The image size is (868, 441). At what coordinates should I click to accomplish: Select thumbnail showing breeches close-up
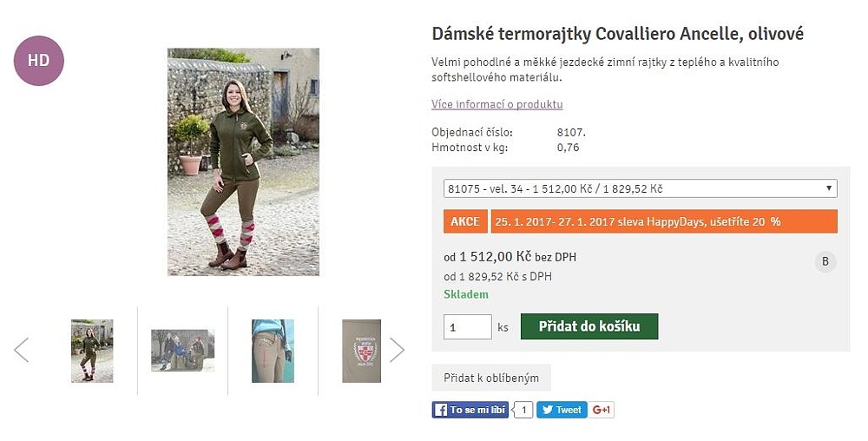point(273,351)
